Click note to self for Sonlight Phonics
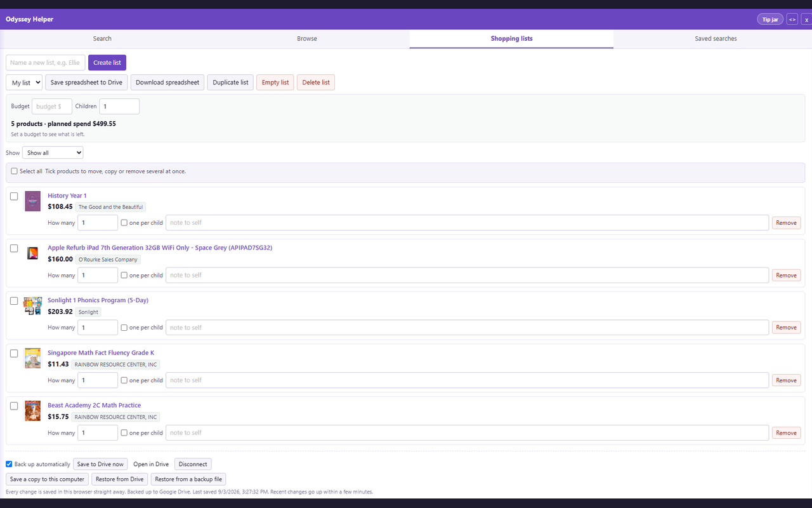The height and width of the screenshot is (508, 812). pyautogui.click(x=468, y=328)
